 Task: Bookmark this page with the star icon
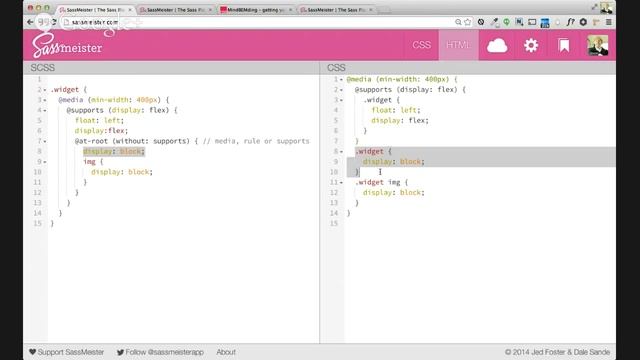click(468, 22)
